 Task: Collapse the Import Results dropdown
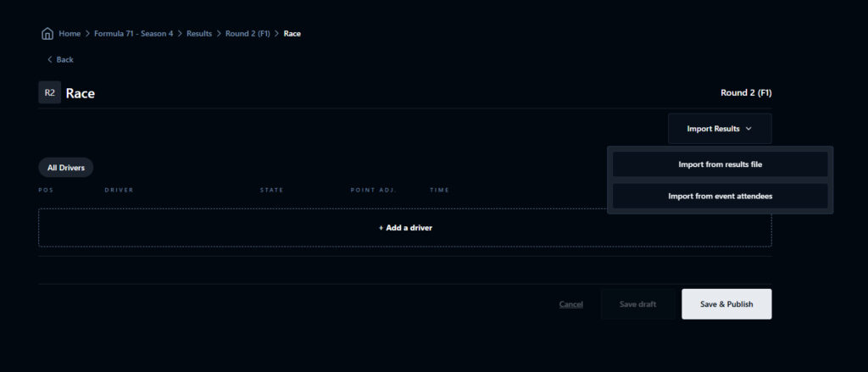tap(719, 129)
